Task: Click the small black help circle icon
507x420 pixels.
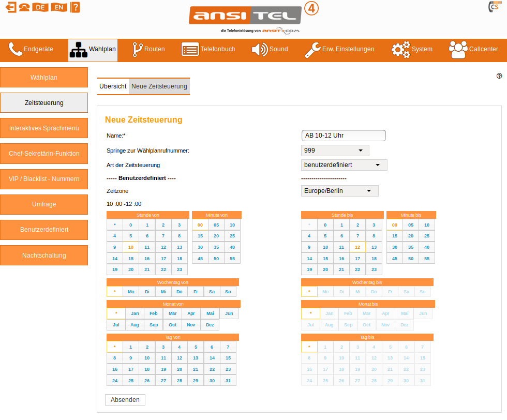Action: [x=499, y=76]
